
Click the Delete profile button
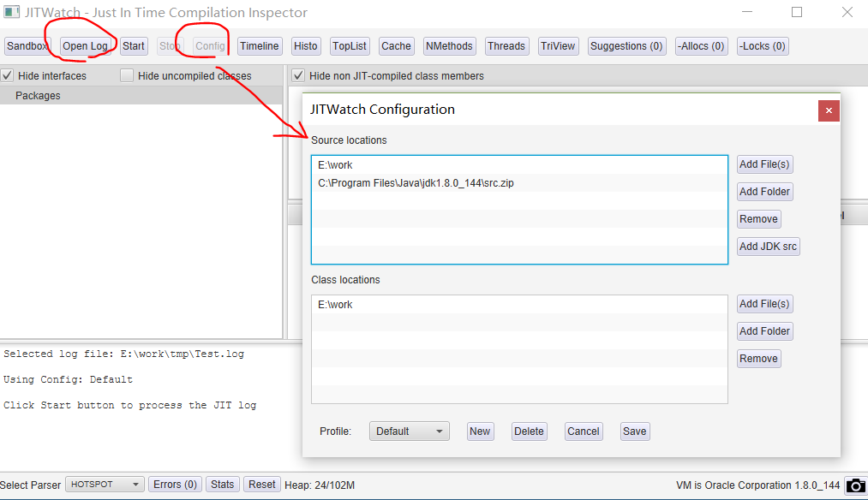(529, 432)
